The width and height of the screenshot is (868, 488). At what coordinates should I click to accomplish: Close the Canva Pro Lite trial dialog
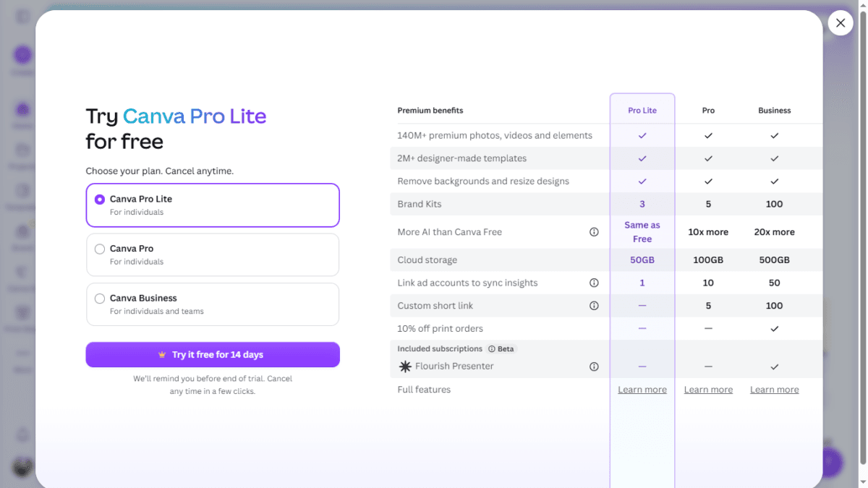click(840, 23)
